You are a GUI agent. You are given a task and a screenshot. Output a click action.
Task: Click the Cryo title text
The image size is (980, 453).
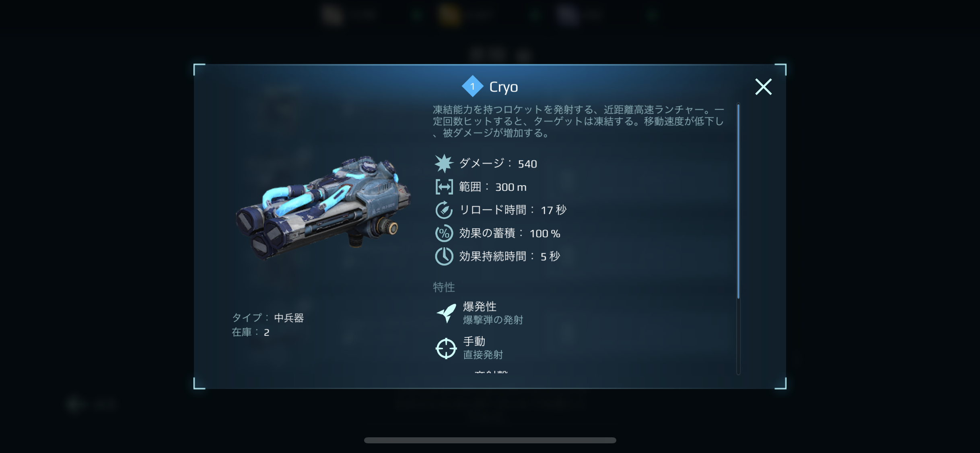point(503,87)
